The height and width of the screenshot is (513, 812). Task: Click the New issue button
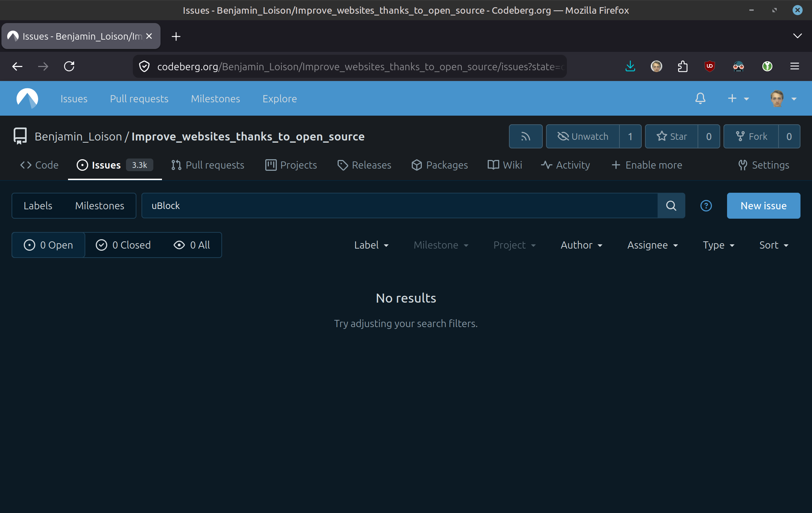pyautogui.click(x=763, y=206)
